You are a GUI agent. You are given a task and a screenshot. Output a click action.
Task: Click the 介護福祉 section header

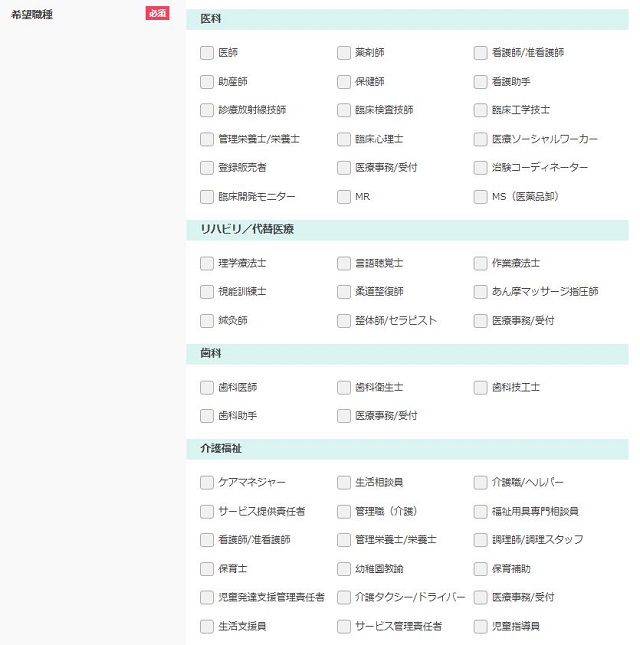click(407, 449)
